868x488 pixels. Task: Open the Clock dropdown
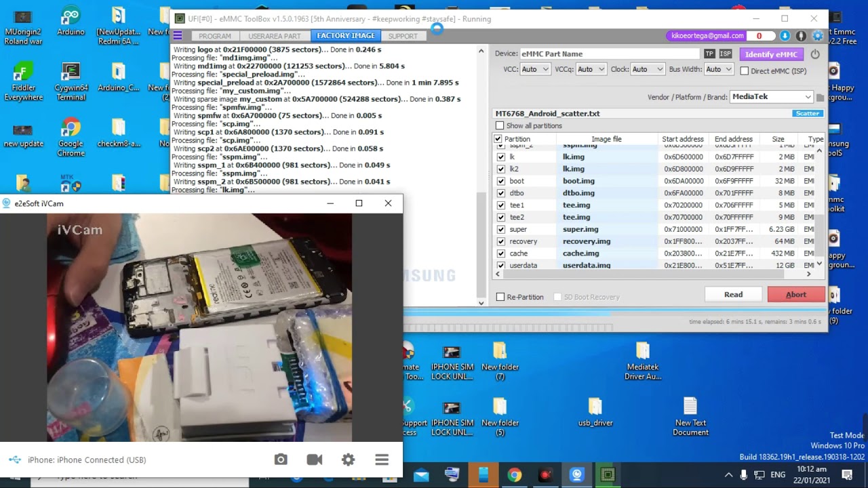tap(647, 69)
